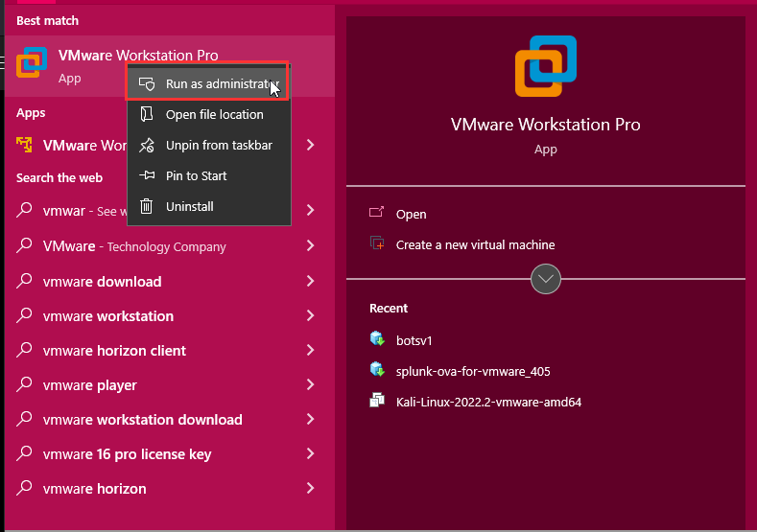Choose Open file location in context menu
This screenshot has width=757, height=532.
pos(208,114)
